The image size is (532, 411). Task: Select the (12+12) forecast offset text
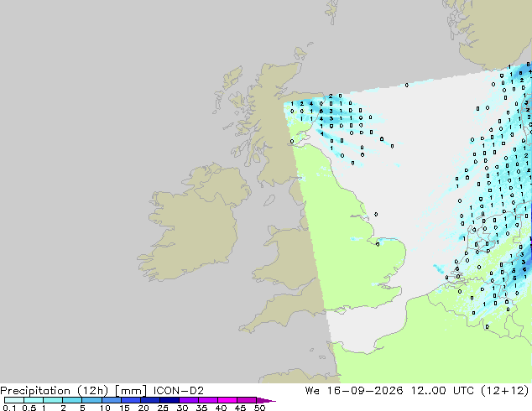pos(505,391)
